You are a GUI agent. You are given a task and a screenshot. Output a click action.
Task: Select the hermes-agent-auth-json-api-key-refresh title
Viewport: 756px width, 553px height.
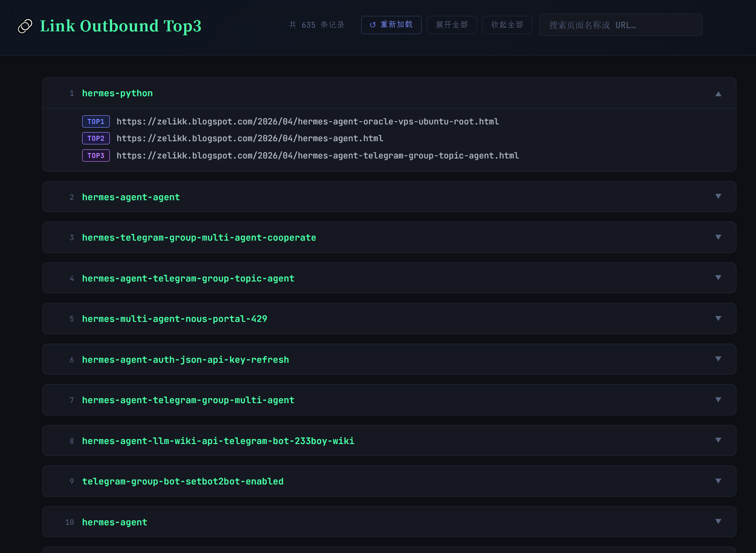pyautogui.click(x=185, y=360)
